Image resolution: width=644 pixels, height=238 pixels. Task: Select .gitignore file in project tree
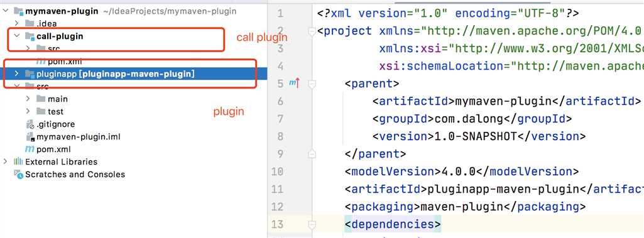click(56, 124)
